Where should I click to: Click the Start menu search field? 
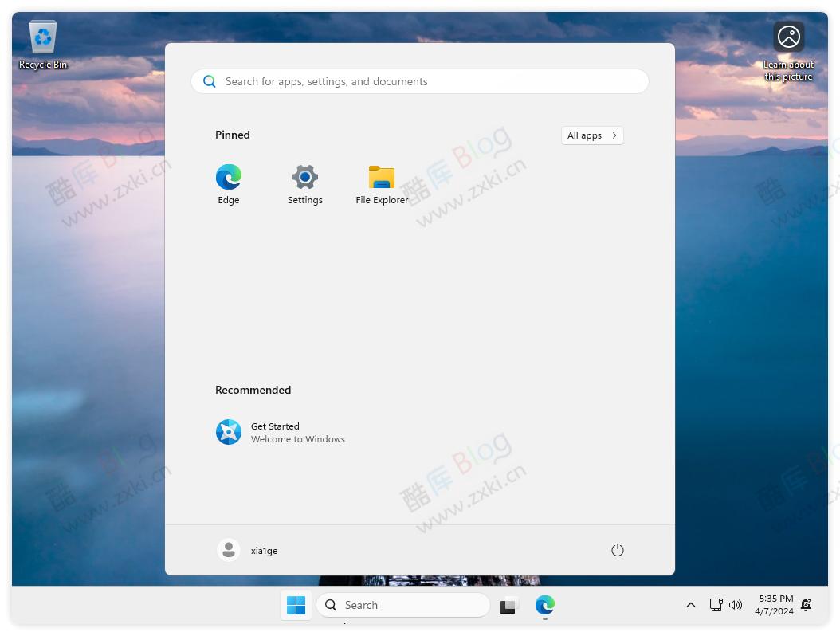(x=419, y=80)
